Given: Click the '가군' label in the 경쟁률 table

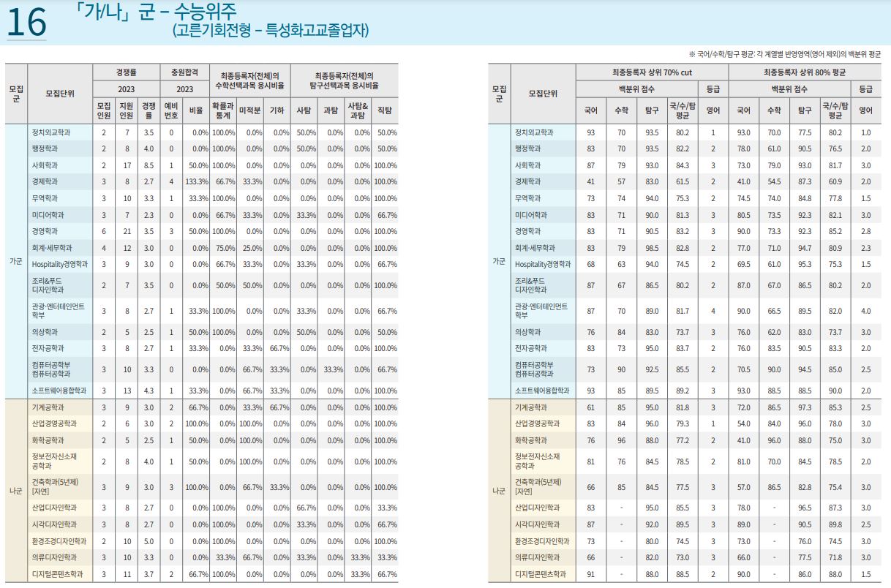Looking at the screenshot, I should point(16,261).
